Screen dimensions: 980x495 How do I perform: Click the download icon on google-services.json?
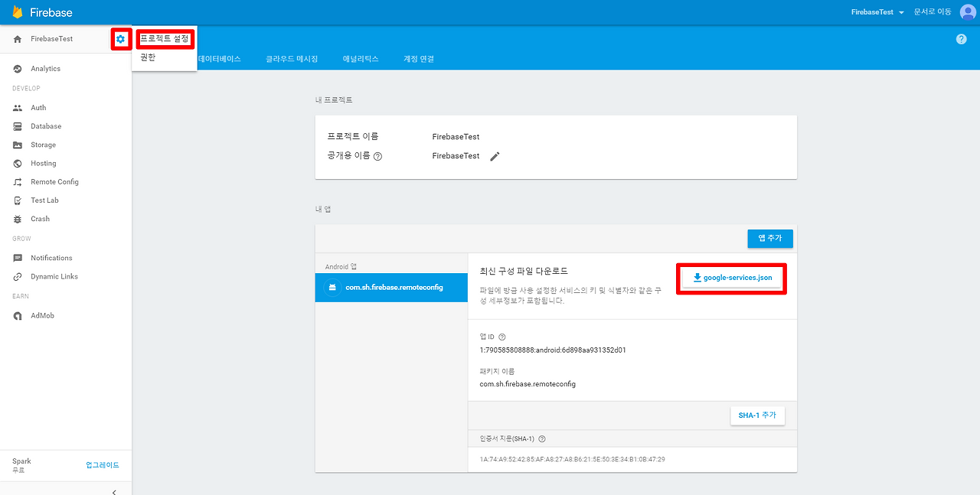point(697,278)
